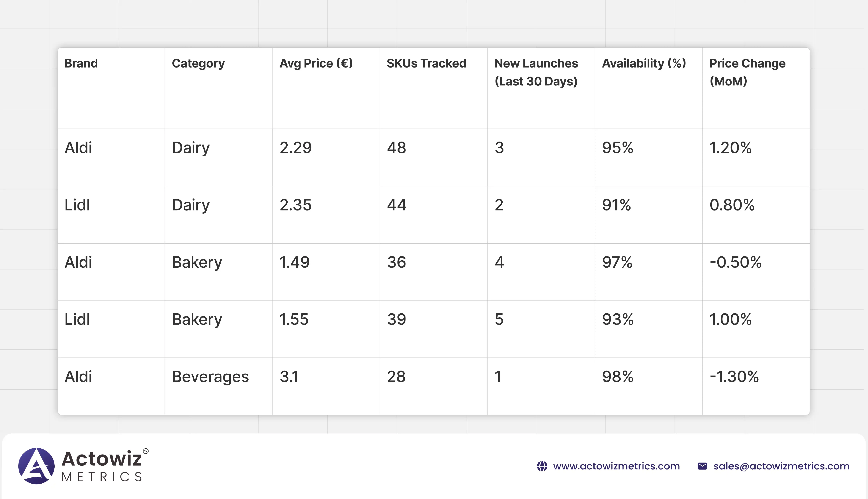Image resolution: width=868 pixels, height=499 pixels.
Task: Click the sales@actowizmetrics.com email link
Action: [x=781, y=466]
